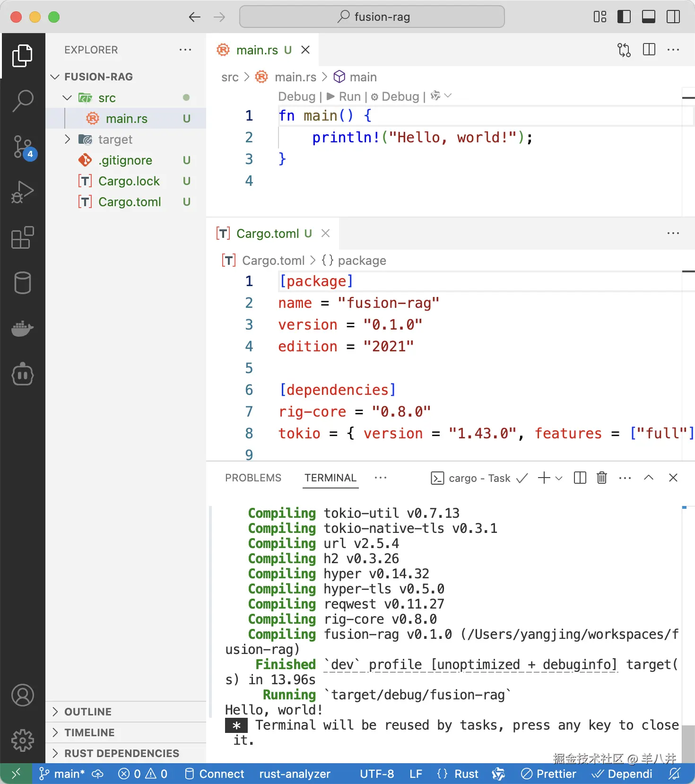Screen dimensions: 695x784
Task: Expand the target folder in Explorer
Action: (x=115, y=139)
